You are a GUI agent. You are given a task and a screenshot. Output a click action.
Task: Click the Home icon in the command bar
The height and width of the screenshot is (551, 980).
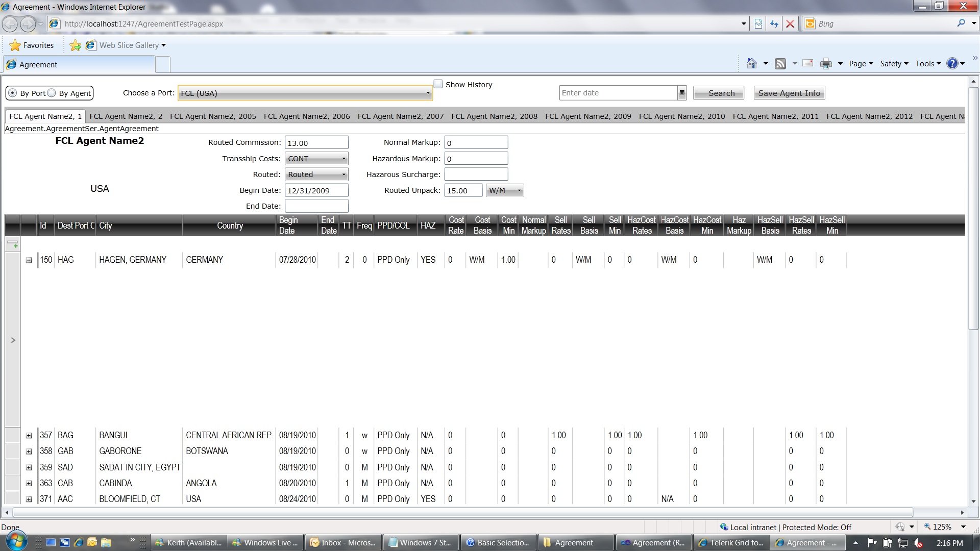[751, 64]
